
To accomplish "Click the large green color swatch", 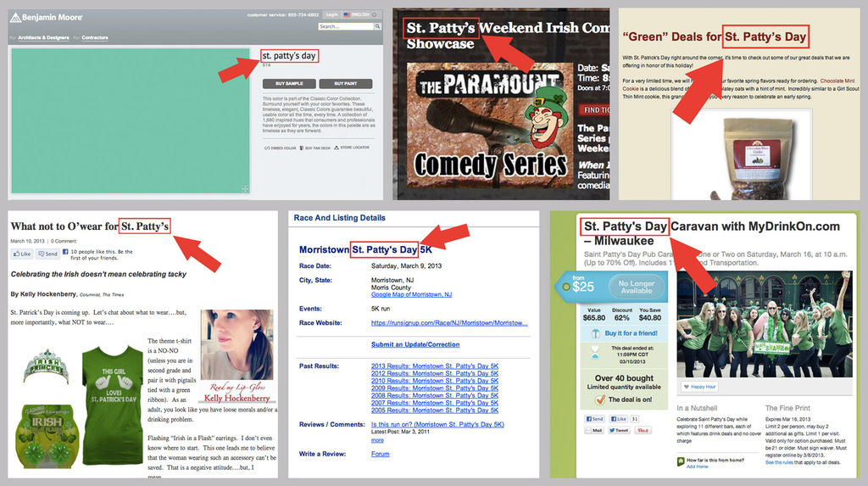I will (x=131, y=120).
